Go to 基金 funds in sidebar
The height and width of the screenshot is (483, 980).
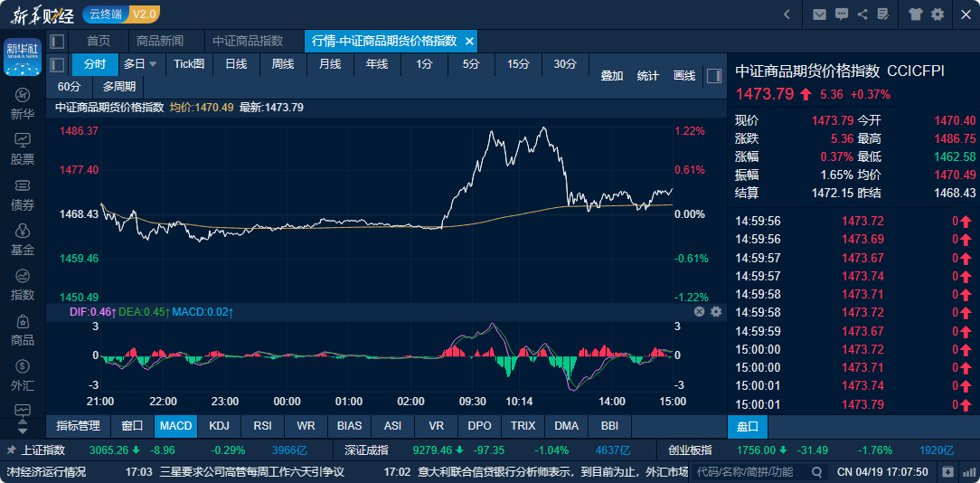click(x=23, y=239)
